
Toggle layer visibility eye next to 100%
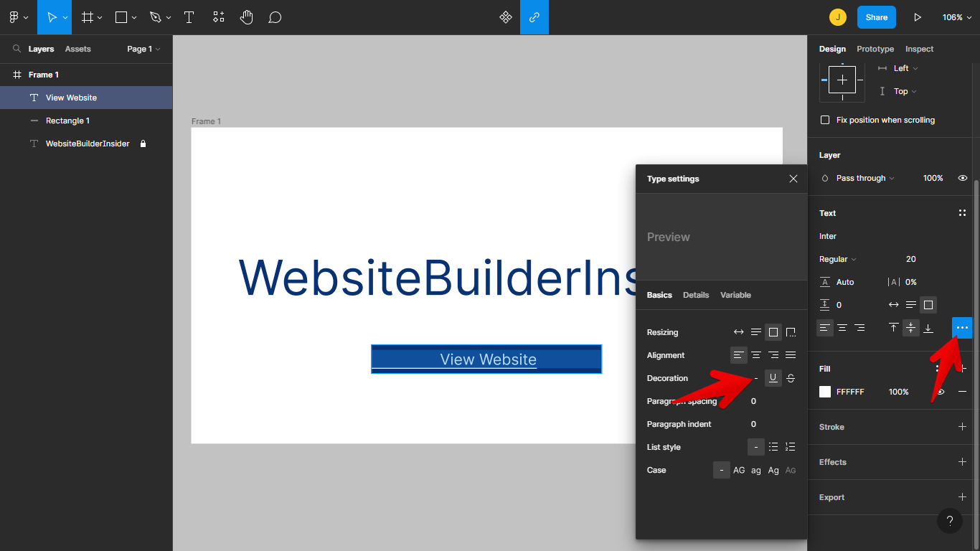point(963,178)
